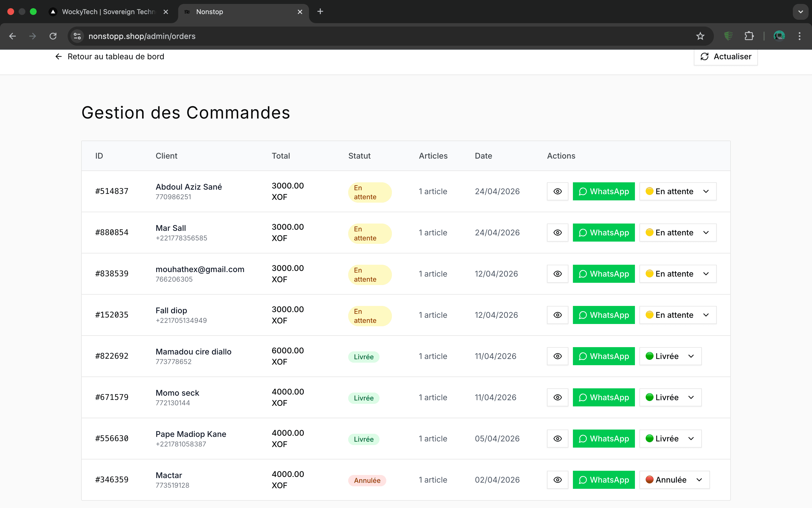
Task: Click the Livrée status badge for #822692
Action: tap(364, 357)
